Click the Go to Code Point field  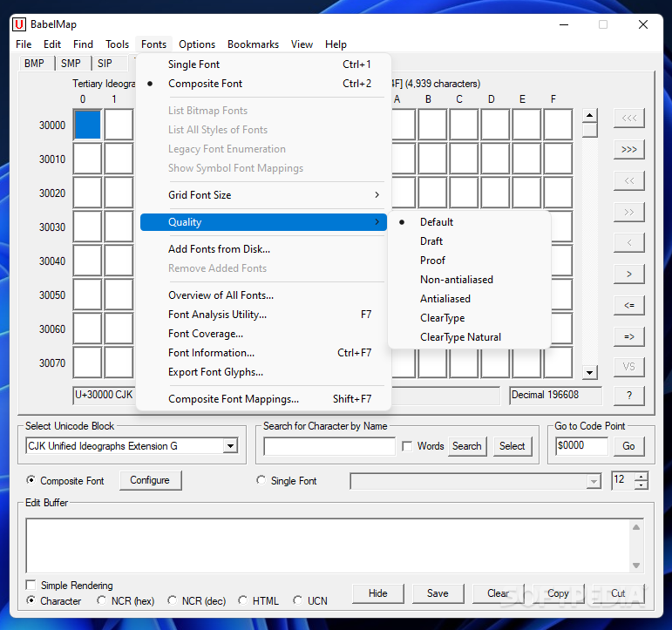[x=581, y=446]
